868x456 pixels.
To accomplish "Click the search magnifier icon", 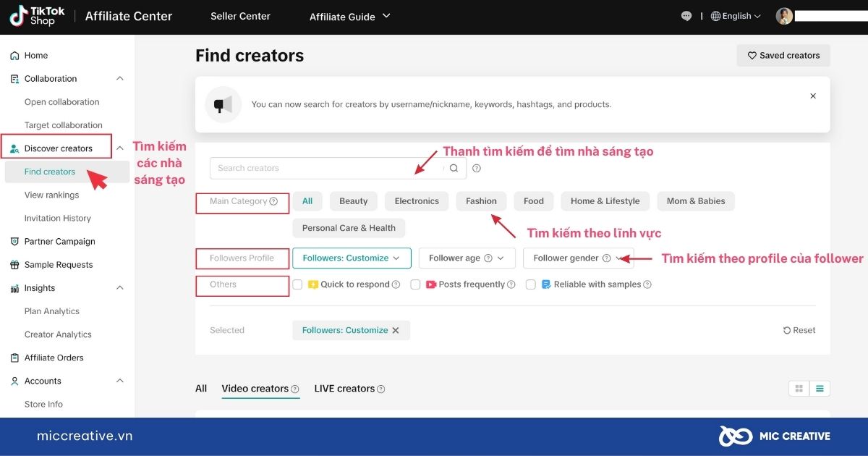I will [454, 168].
